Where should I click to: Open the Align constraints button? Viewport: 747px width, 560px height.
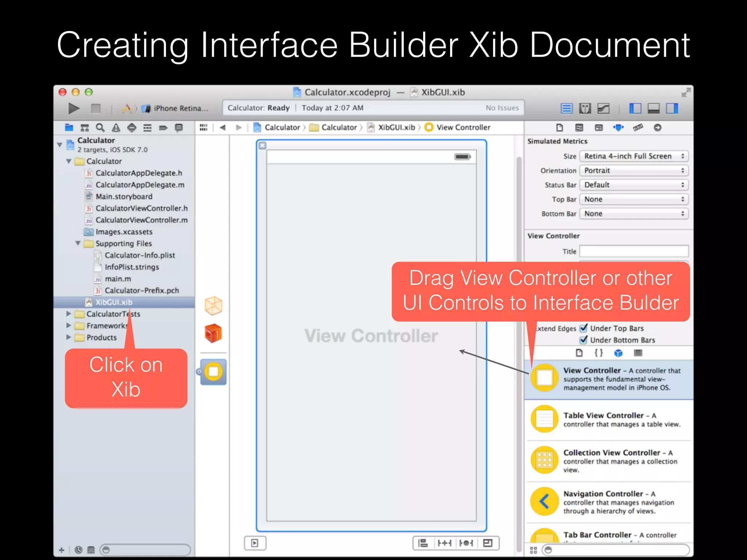pyautogui.click(x=423, y=543)
